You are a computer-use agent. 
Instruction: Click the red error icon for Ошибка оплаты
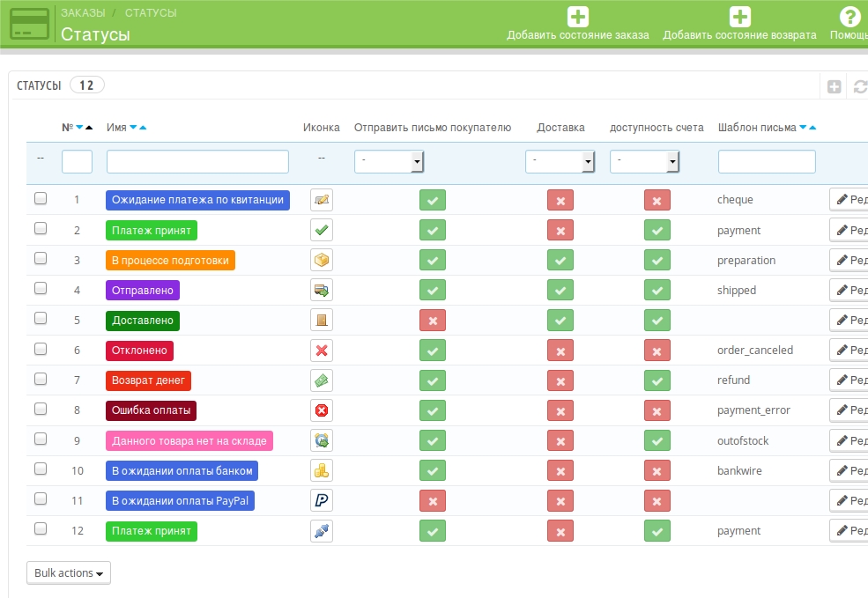(x=322, y=410)
